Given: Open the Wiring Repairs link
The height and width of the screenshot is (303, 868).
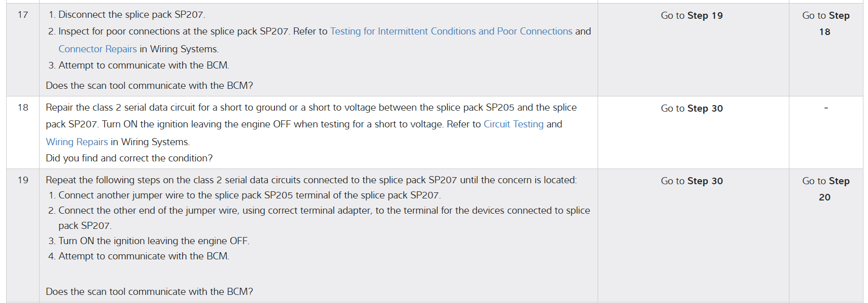Looking at the screenshot, I should point(77,142).
